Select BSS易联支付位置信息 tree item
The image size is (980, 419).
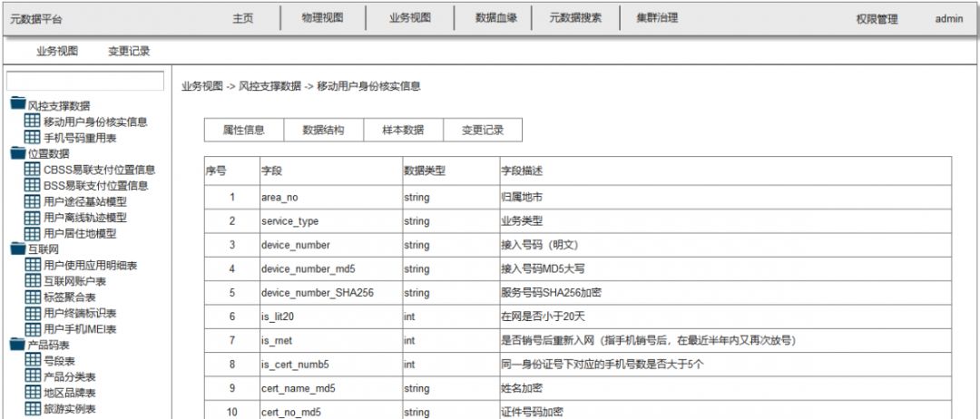[95, 185]
